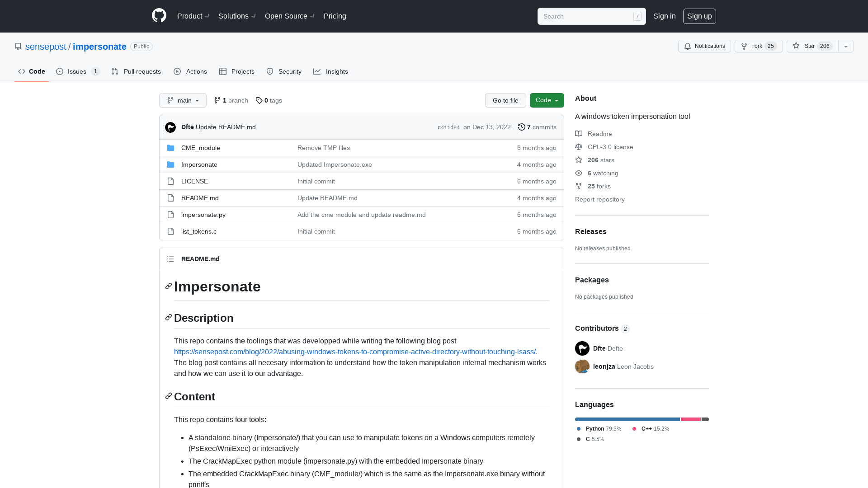Open 'Remove TMP files' commit message
Screen dimensions: 868x488
pyautogui.click(x=324, y=148)
